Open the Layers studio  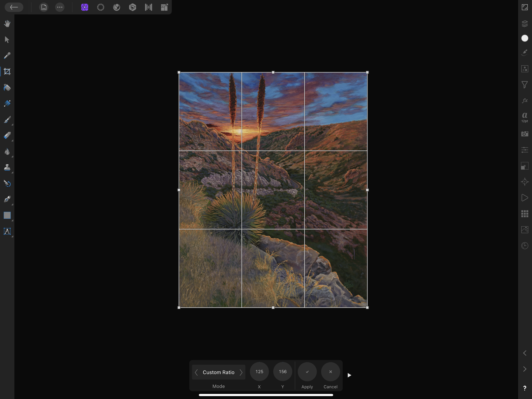pyautogui.click(x=525, y=24)
